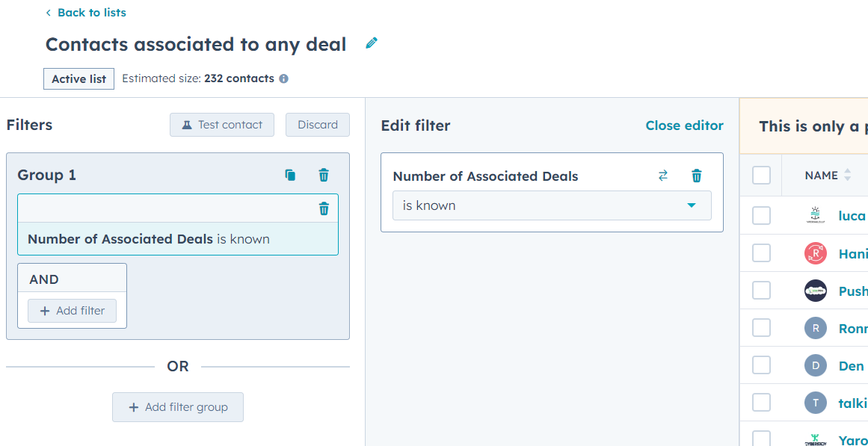Switch to the Active list tab

point(79,78)
